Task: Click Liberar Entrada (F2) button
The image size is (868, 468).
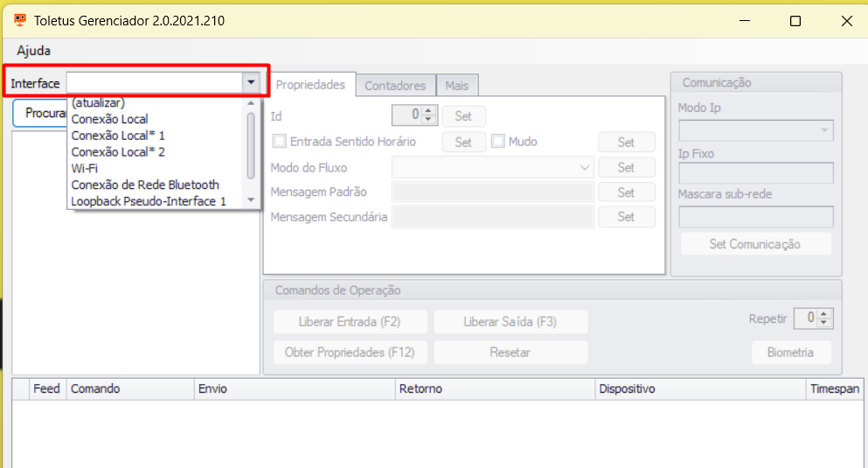Action: [x=350, y=322]
